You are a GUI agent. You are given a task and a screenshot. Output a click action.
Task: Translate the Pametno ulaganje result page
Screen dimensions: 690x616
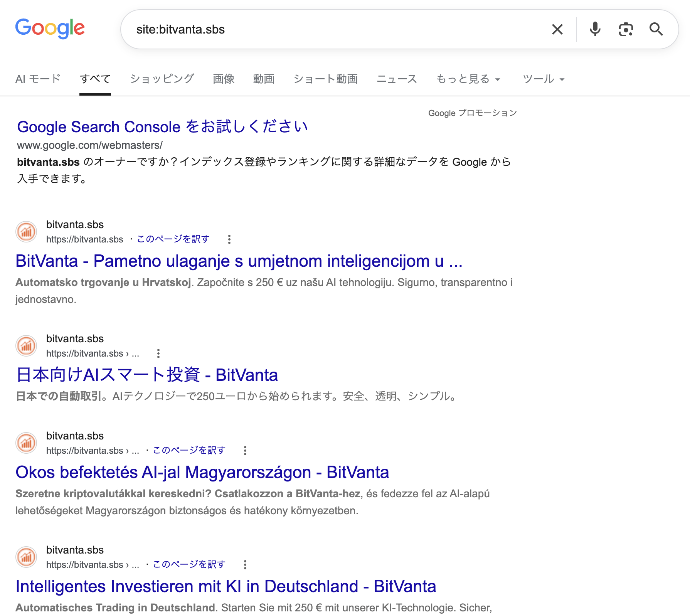pyautogui.click(x=173, y=239)
